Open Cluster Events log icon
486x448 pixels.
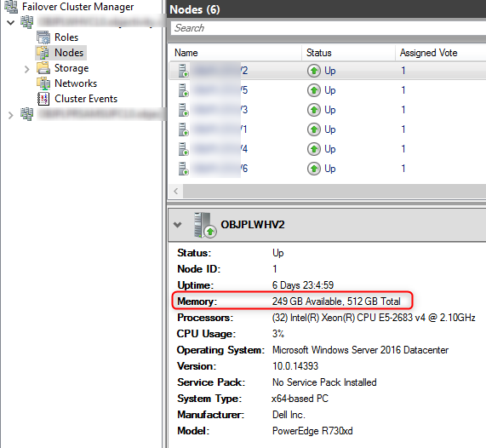43,99
